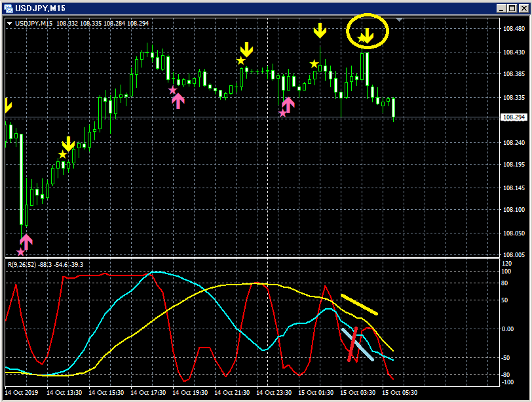The height and width of the screenshot is (402, 532).
Task: Click time axis label 14 Oct 23:30
Action: point(274,393)
